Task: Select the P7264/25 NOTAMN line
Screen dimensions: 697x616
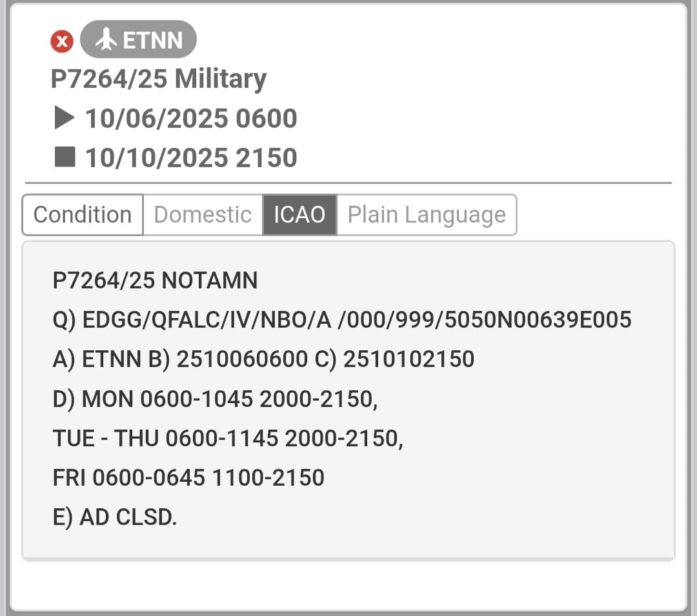Action: pos(155,281)
